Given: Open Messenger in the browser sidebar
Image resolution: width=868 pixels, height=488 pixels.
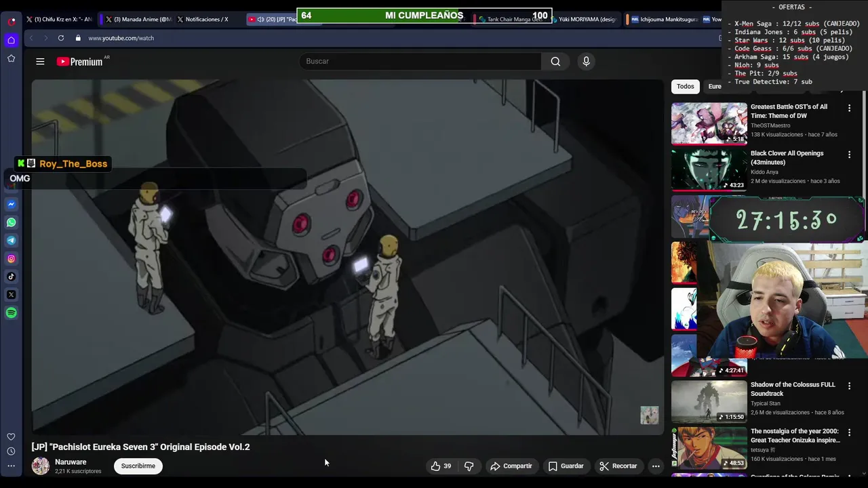Looking at the screenshot, I should tap(12, 204).
